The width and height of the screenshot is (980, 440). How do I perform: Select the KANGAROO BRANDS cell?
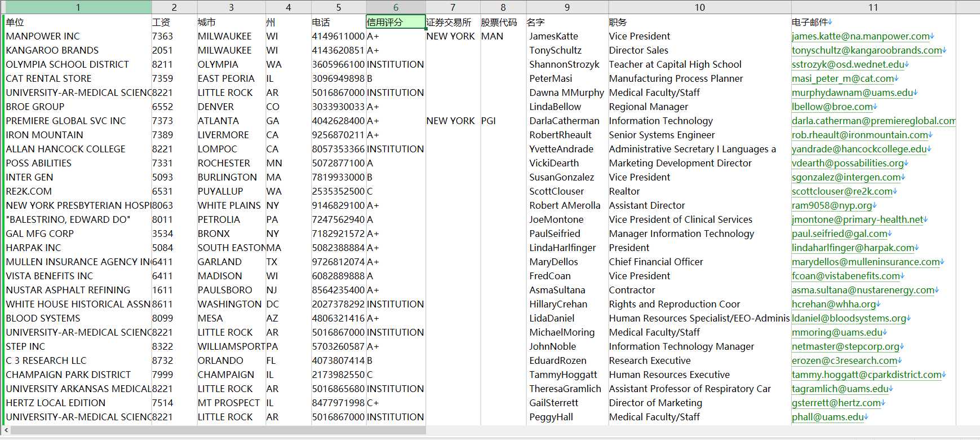[78, 50]
